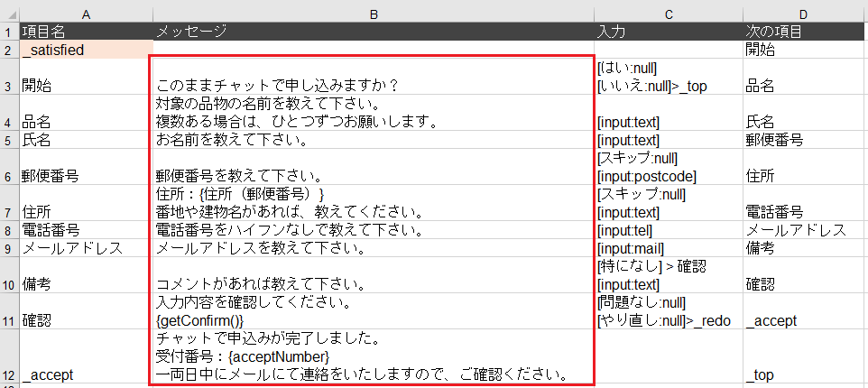The height and width of the screenshot is (388, 868).
Task: Select cell 開始 in column A
Action: click(86, 77)
